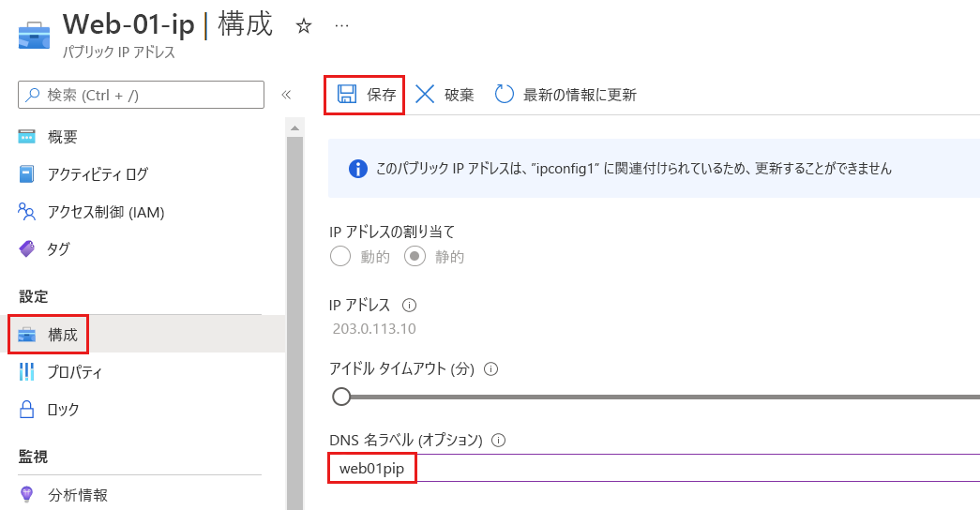This screenshot has width=980, height=510.
Task: Click the magnifier icon in search box
Action: tap(32, 95)
